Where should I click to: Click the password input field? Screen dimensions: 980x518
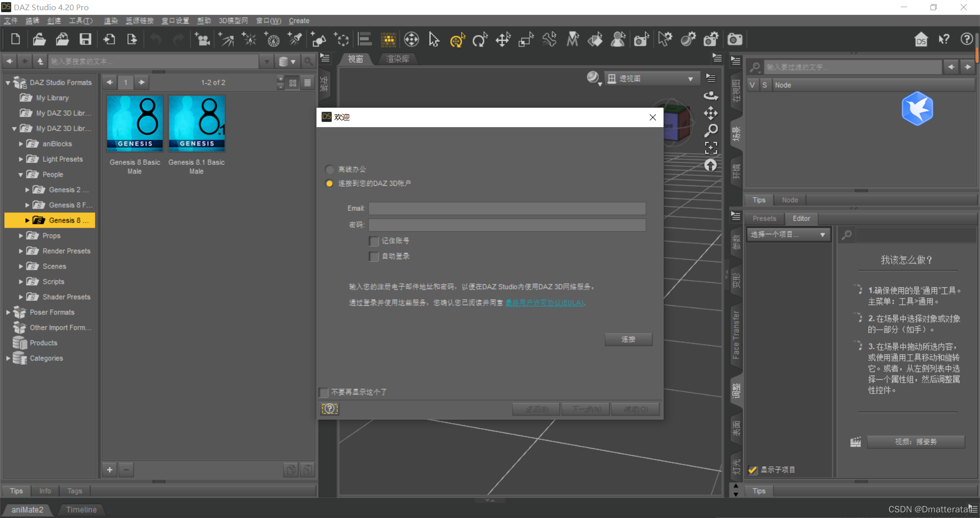tap(507, 225)
